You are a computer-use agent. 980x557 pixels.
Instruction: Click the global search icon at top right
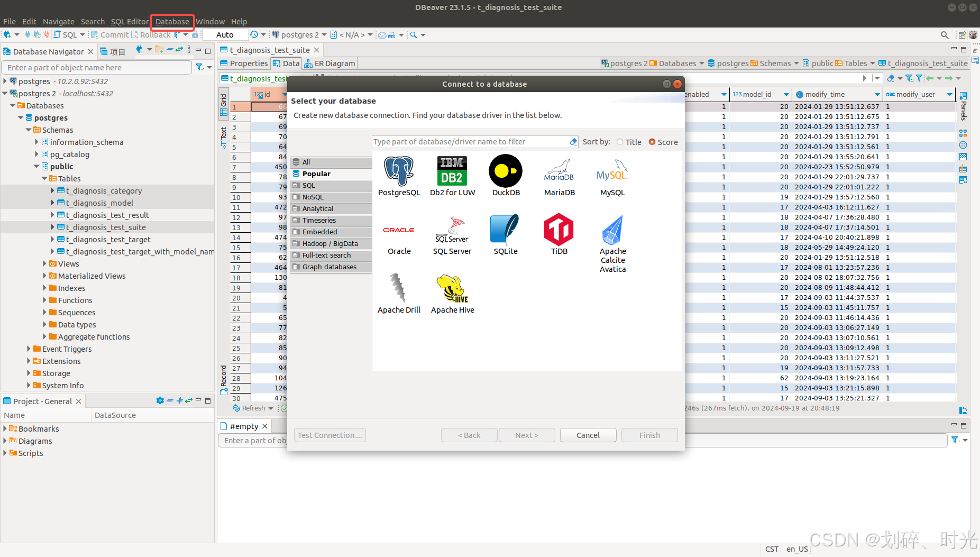click(x=945, y=35)
